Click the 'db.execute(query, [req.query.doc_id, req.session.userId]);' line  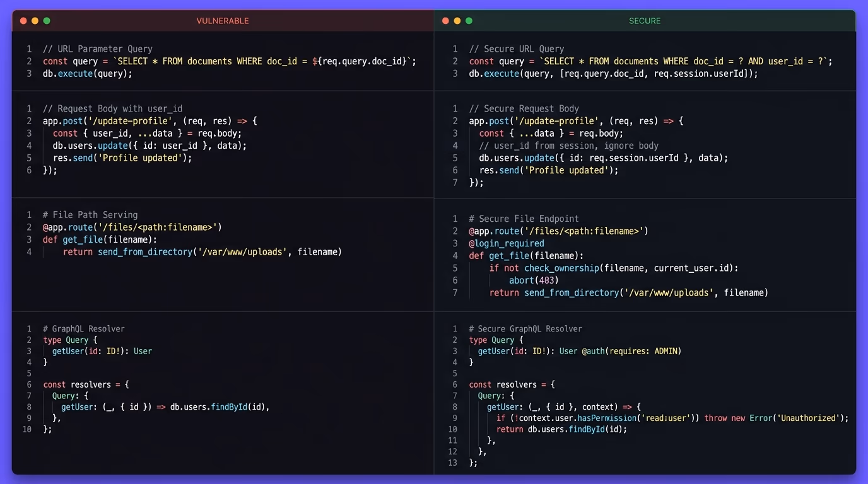tap(613, 73)
